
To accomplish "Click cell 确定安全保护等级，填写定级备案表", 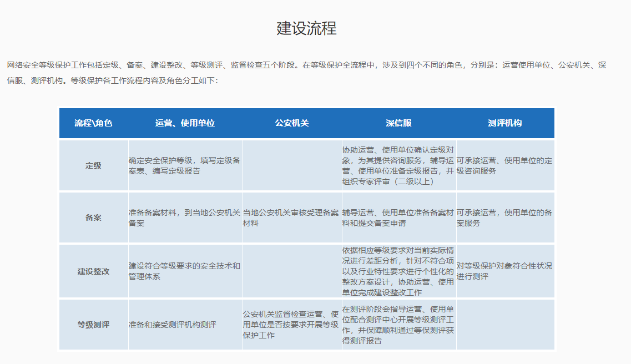I will pyautogui.click(x=185, y=166).
